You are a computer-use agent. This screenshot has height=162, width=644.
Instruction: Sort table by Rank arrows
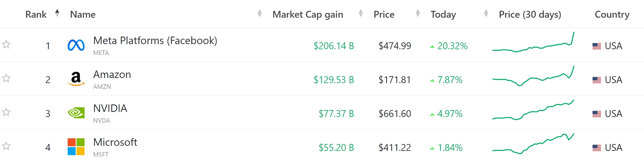point(57,13)
